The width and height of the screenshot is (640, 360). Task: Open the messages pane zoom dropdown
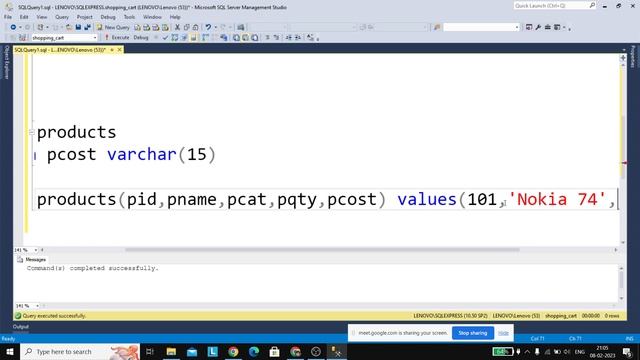37,306
